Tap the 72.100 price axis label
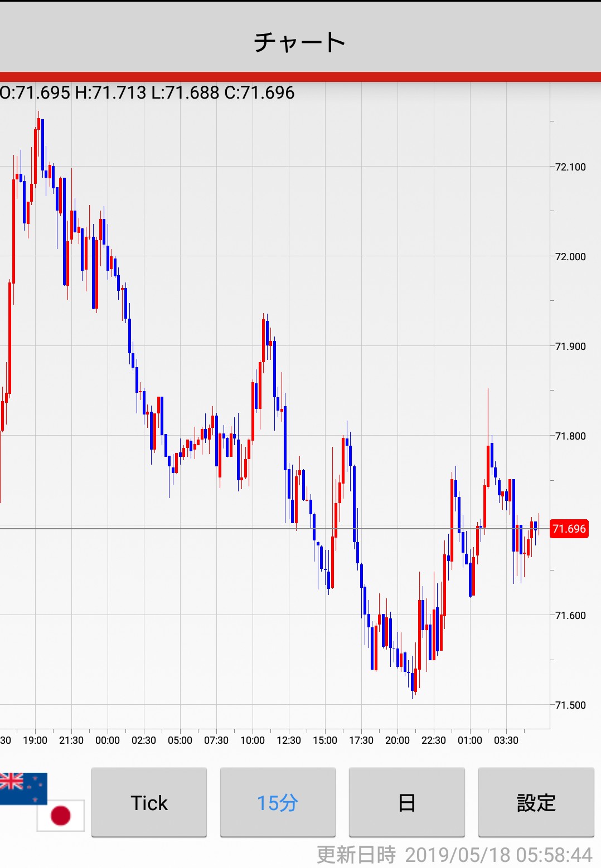This screenshot has width=601, height=868. coord(570,167)
